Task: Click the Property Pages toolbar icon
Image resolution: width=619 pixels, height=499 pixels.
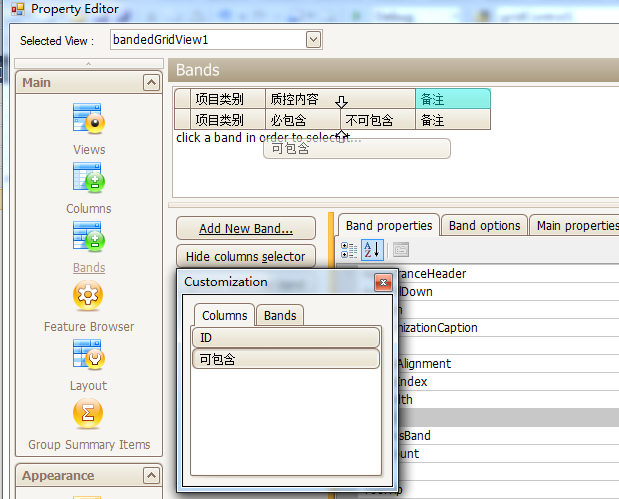Action: 401,250
